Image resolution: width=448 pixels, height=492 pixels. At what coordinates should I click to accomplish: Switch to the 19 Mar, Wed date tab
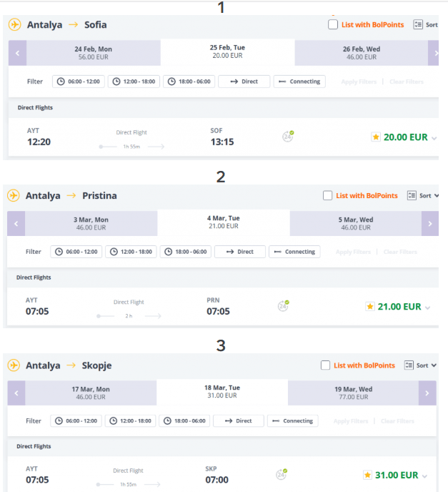tap(353, 393)
